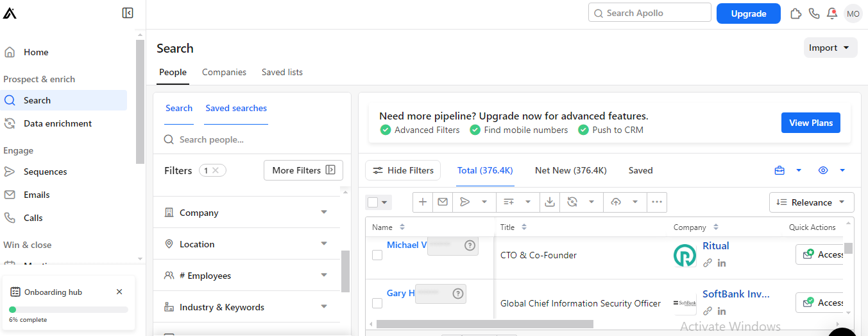Click the question mark next to Michael V
The image size is (868, 336).
(x=470, y=245)
